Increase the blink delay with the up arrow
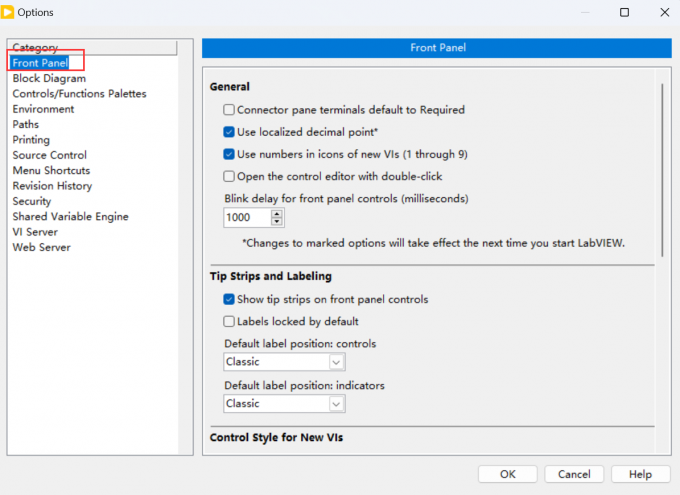This screenshot has height=495, width=680. tap(277, 213)
